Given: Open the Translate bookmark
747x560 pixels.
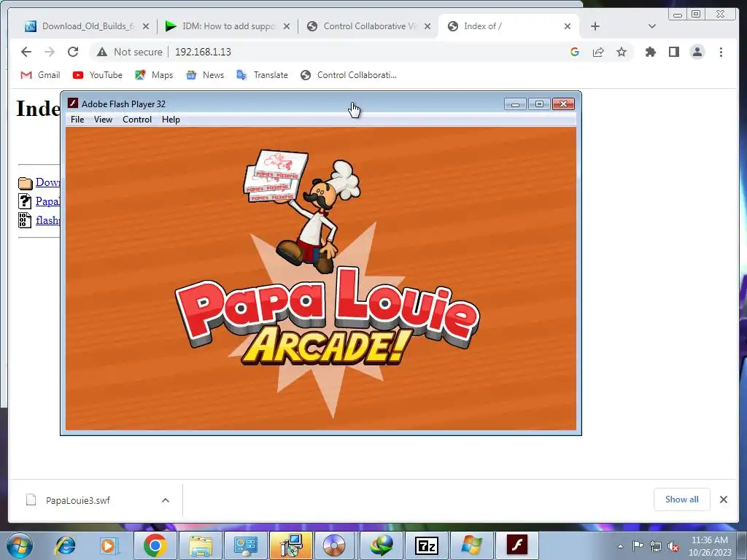Looking at the screenshot, I should pyautogui.click(x=262, y=75).
